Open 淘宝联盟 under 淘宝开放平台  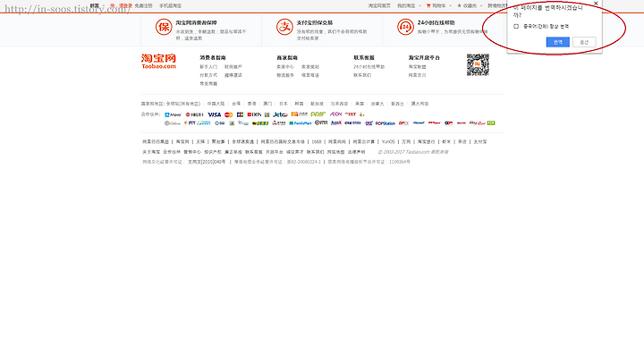418,66
